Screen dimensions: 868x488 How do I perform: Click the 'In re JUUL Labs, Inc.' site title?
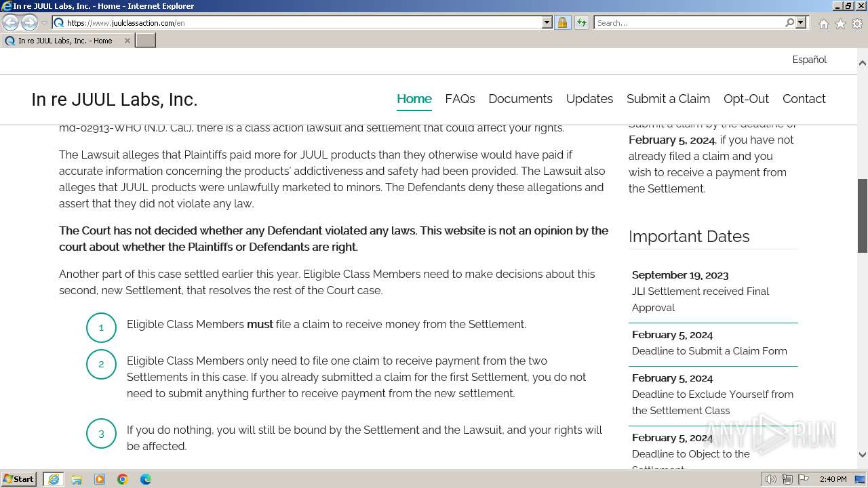(114, 100)
